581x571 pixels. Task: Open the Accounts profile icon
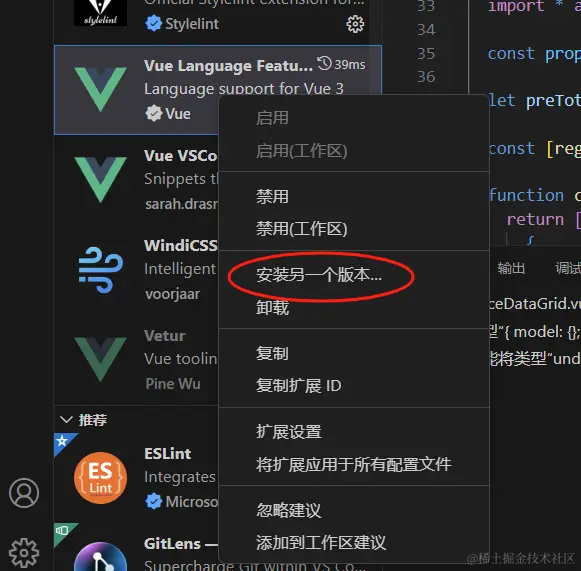tap(24, 493)
